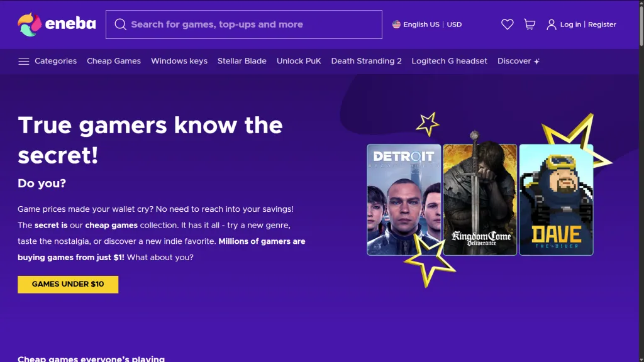Open the Kingdom Come Deliverance cover
This screenshot has height=362, width=644.
tap(480, 200)
